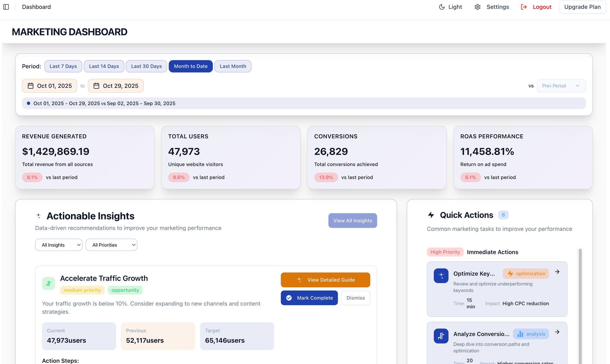Select the Last 7 Days period
Image resolution: width=610 pixels, height=364 pixels.
tap(63, 66)
